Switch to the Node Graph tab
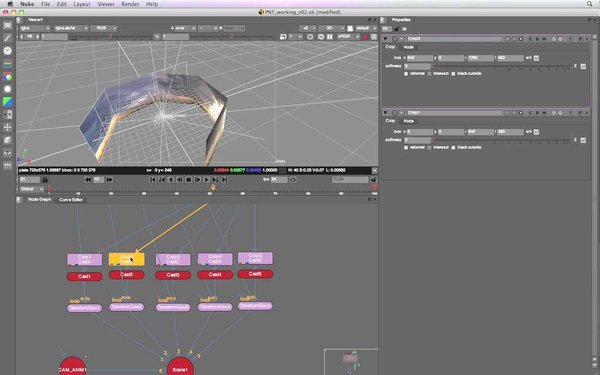This screenshot has height=375, width=600. (x=39, y=200)
